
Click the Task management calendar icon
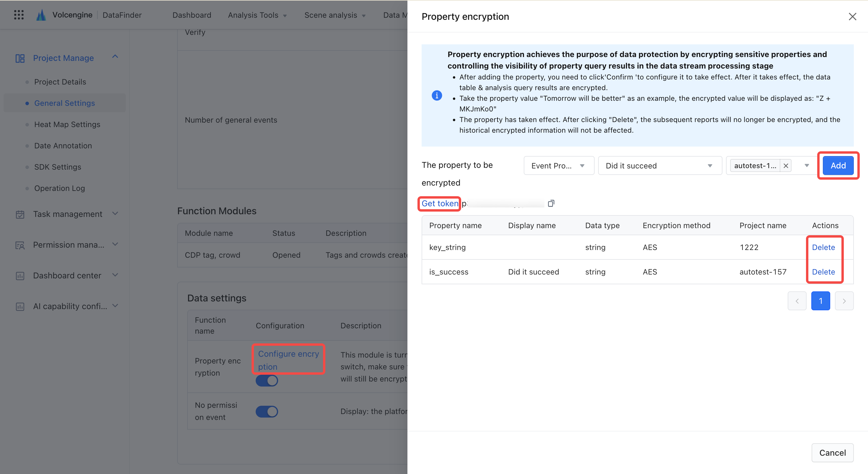click(x=20, y=214)
